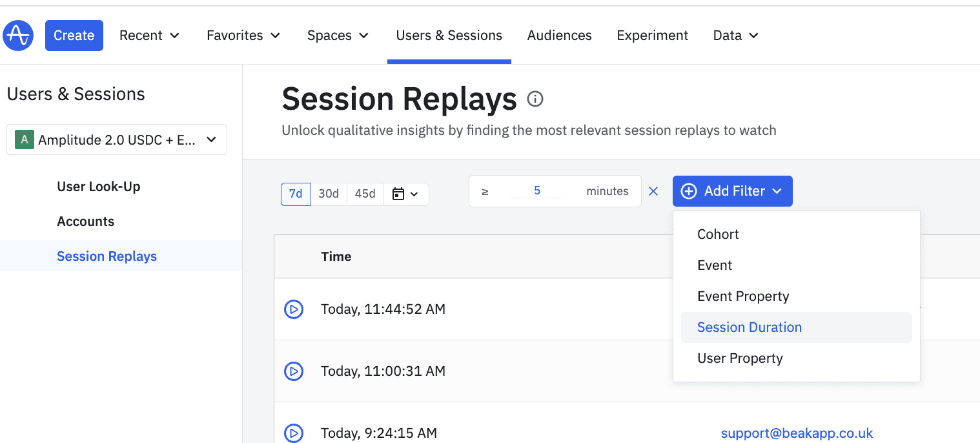Image resolution: width=980 pixels, height=443 pixels.
Task: Expand the Recent dropdown
Action: point(149,36)
